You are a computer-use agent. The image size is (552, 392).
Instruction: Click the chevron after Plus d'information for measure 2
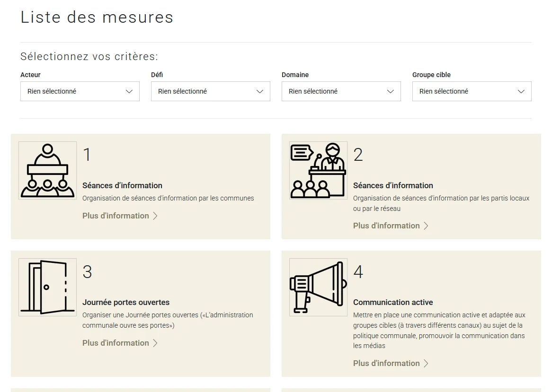click(x=426, y=226)
